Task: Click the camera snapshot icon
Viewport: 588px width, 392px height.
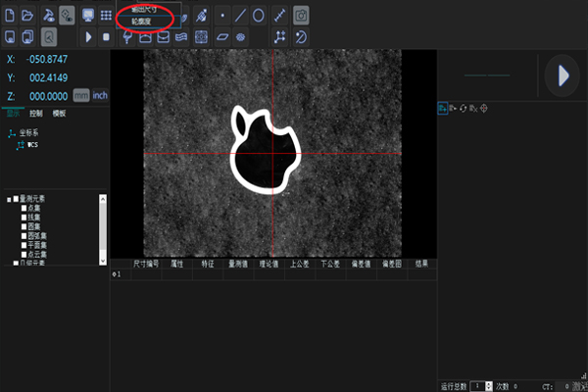Action: (x=301, y=16)
